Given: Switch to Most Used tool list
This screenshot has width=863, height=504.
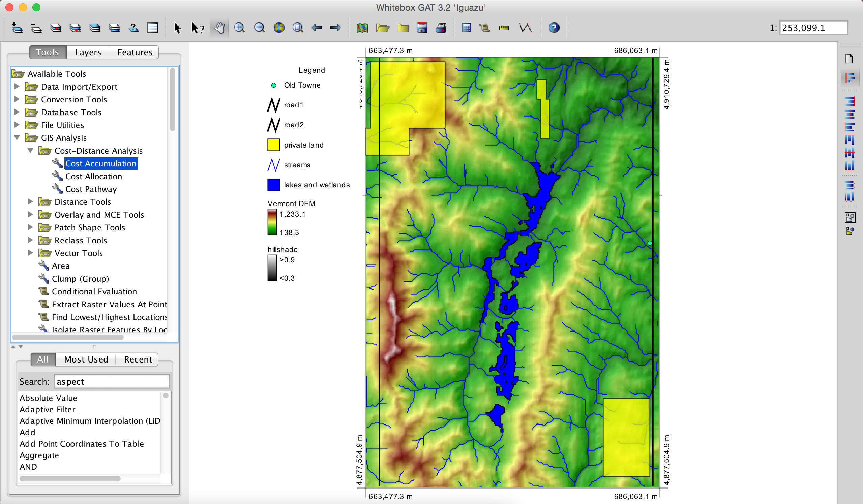Looking at the screenshot, I should click(x=86, y=359).
